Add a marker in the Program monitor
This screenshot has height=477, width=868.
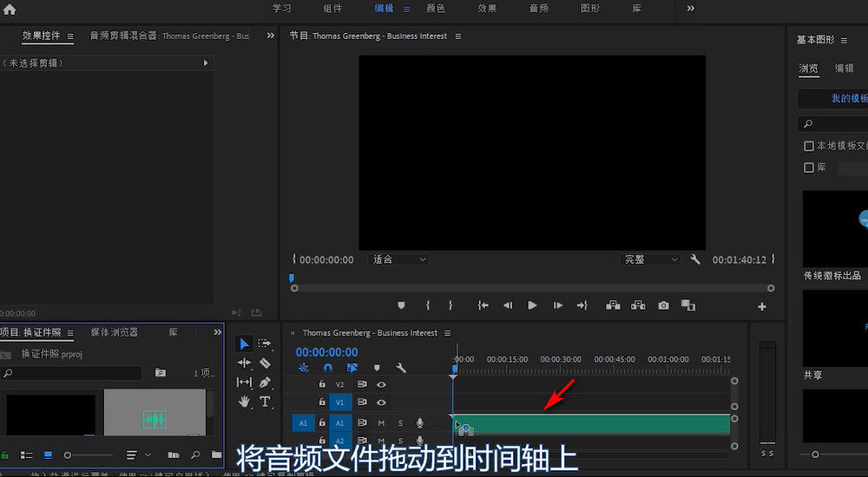coord(401,305)
